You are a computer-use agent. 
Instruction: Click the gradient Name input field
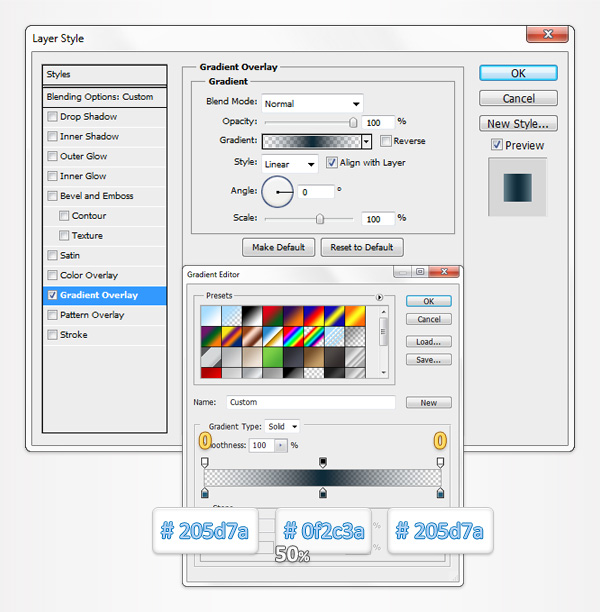(310, 402)
